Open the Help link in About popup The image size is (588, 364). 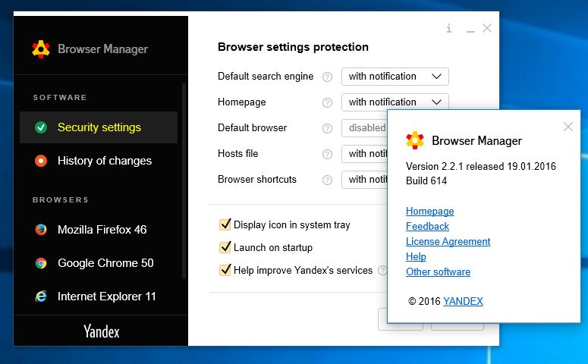coord(416,257)
